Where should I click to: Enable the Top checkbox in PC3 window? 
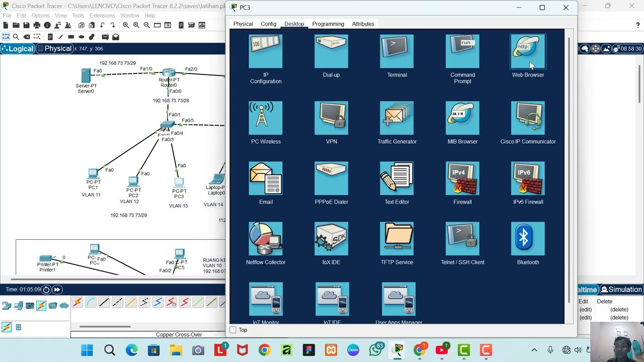click(233, 330)
